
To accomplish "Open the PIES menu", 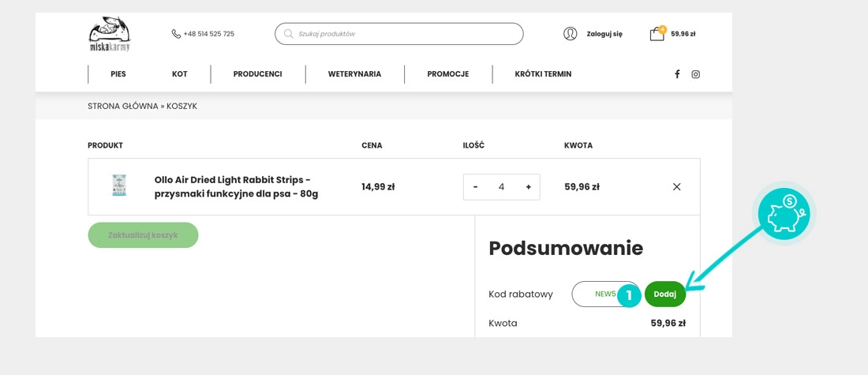I will (x=118, y=74).
